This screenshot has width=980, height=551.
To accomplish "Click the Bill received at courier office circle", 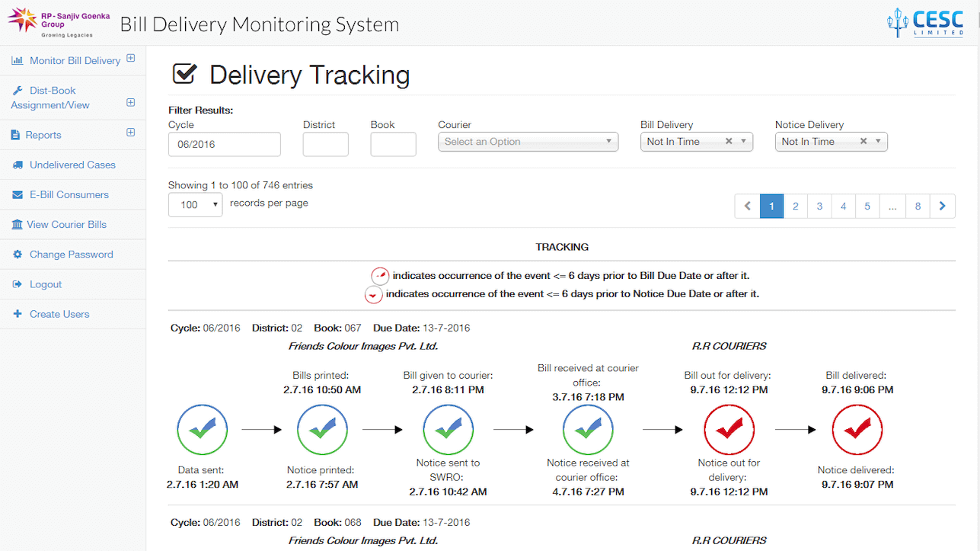I will coord(588,430).
